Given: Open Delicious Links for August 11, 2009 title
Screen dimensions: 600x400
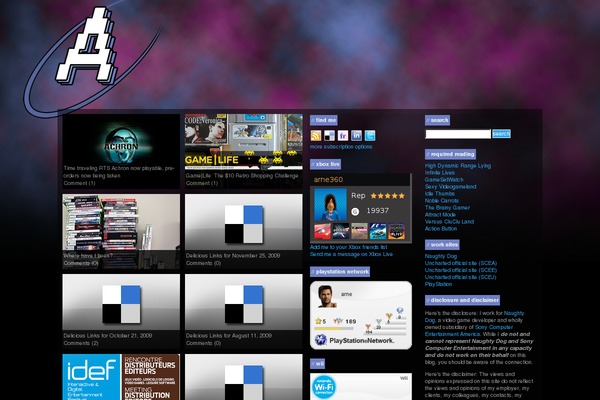Looking at the screenshot, I should click(x=229, y=336).
